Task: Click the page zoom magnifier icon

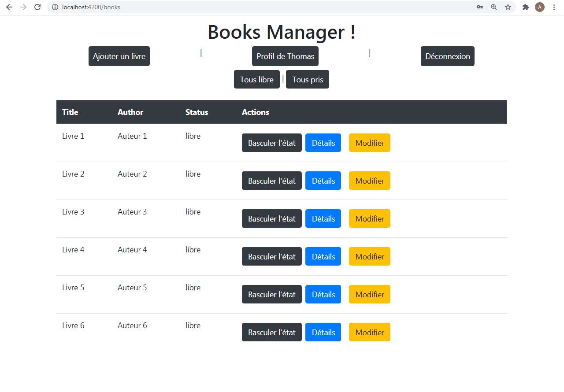Action: (x=493, y=7)
